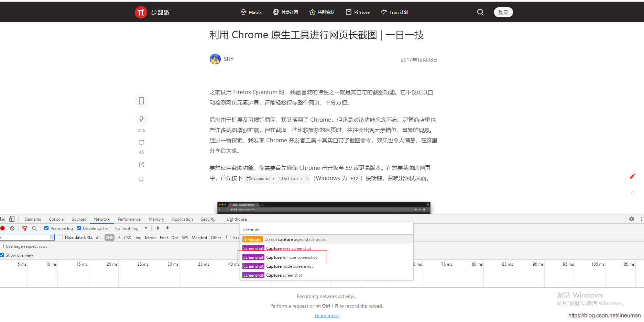Clear the network log

[x=12, y=228]
